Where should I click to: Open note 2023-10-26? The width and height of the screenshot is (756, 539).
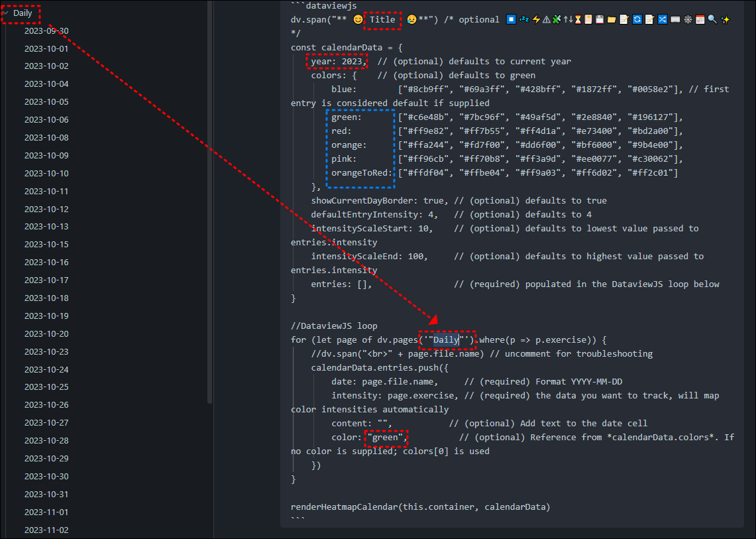click(x=46, y=404)
